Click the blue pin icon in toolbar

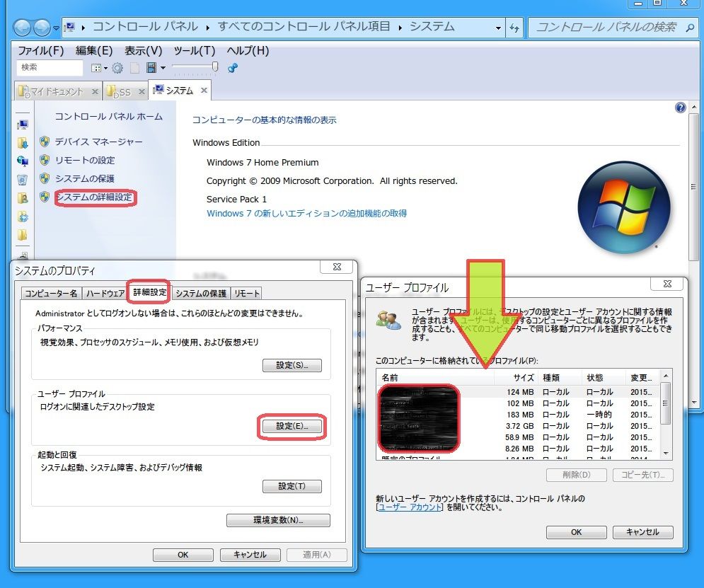tap(233, 68)
